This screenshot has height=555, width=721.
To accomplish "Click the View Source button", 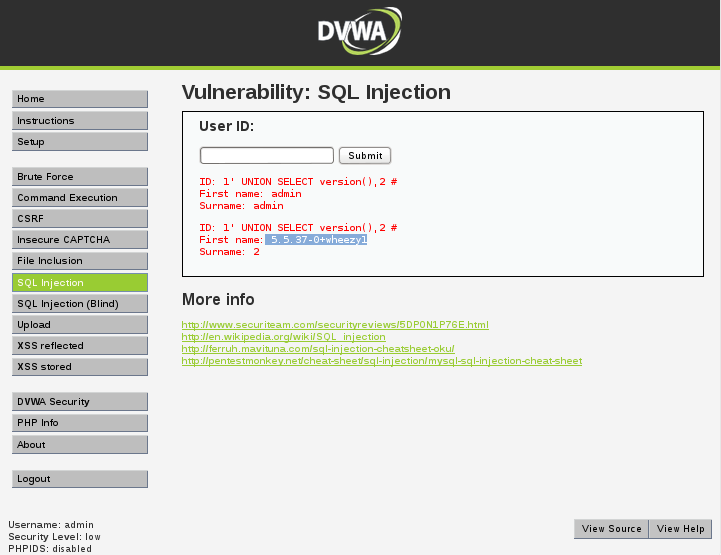I will [611, 529].
